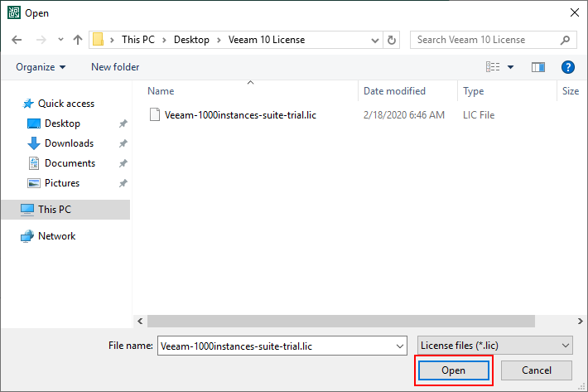Open the address bar history dropdown
The width and height of the screenshot is (588, 392).
pos(374,40)
